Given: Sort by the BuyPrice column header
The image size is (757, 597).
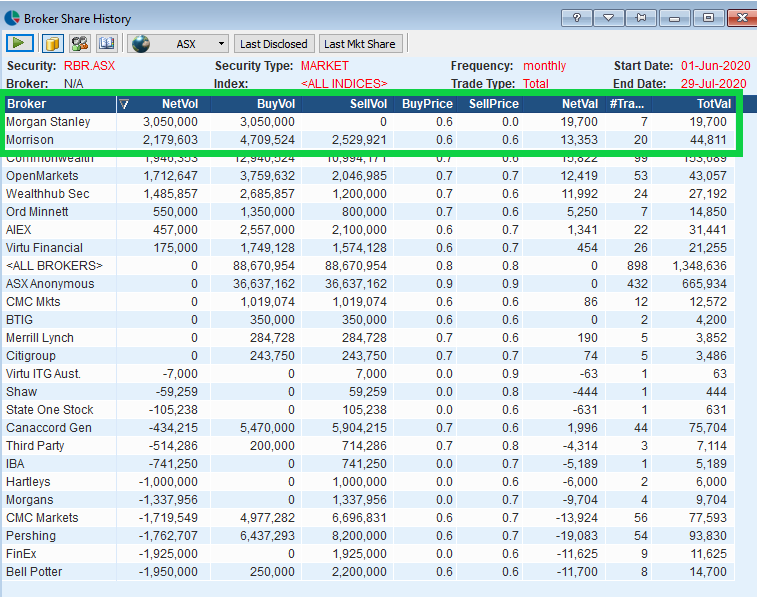Looking at the screenshot, I should [427, 104].
